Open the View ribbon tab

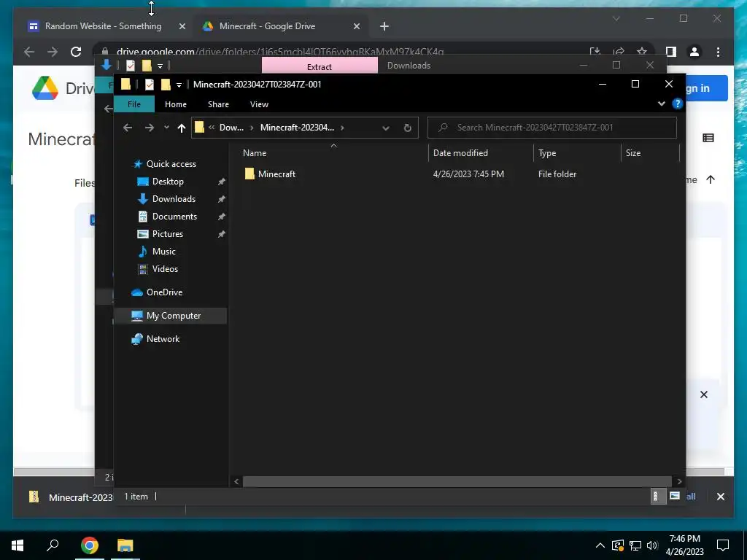tap(259, 104)
